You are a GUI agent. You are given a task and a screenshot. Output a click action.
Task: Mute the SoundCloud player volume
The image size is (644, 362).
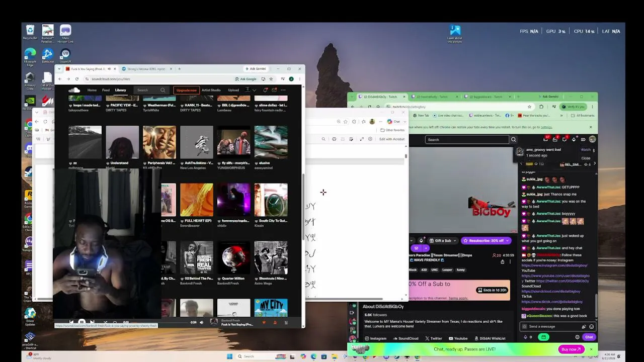[202, 322]
